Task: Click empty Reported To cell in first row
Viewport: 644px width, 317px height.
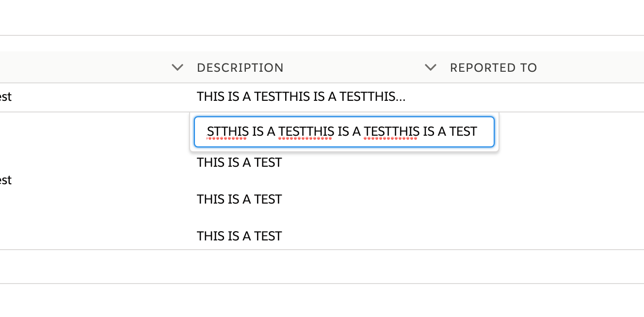Action: (533, 97)
